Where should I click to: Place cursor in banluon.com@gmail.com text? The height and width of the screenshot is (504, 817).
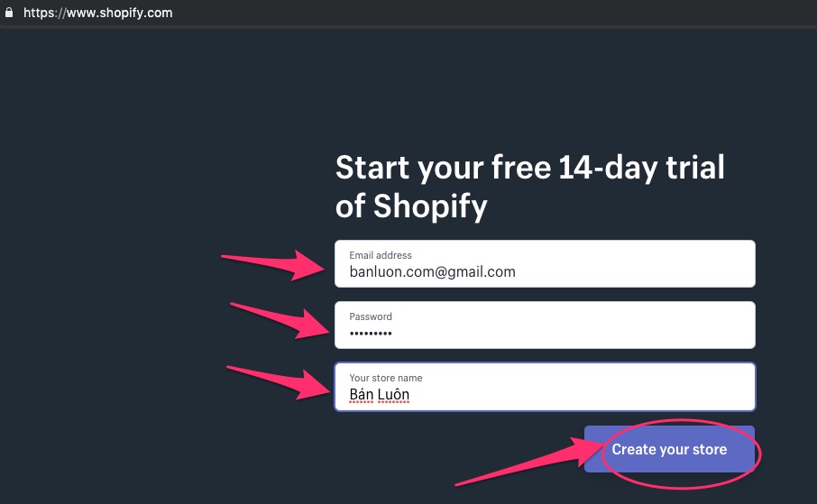coord(433,271)
